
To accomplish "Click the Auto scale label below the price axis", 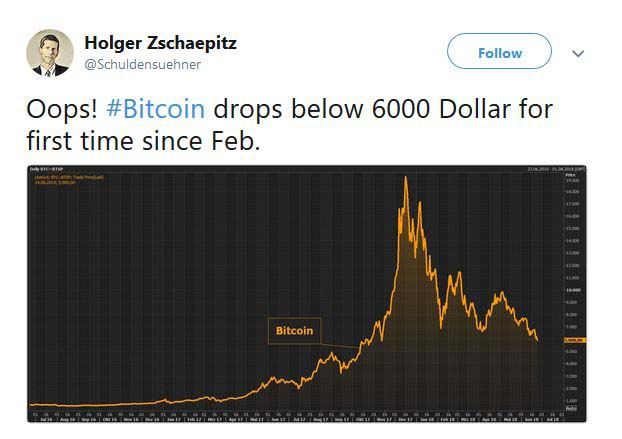I will [571, 408].
